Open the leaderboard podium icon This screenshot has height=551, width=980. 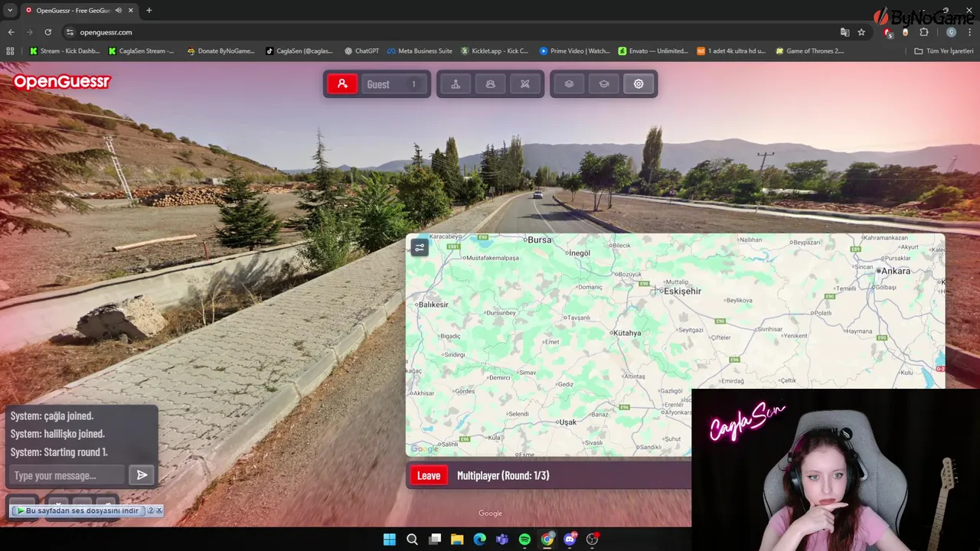[456, 84]
